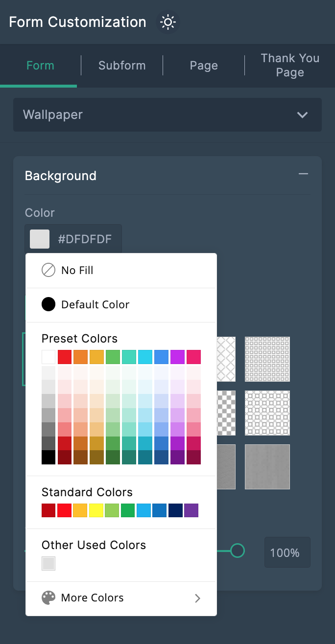Open the More Colors chevron arrow
The height and width of the screenshot is (644, 335).
tap(197, 598)
